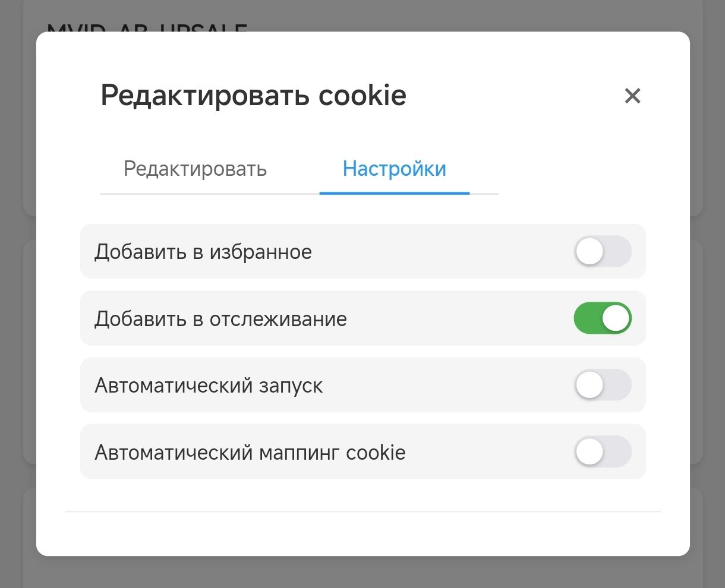Image resolution: width=725 pixels, height=588 pixels.
Task: Enable Автоматический маппинг cookie toggle
Action: click(x=602, y=452)
